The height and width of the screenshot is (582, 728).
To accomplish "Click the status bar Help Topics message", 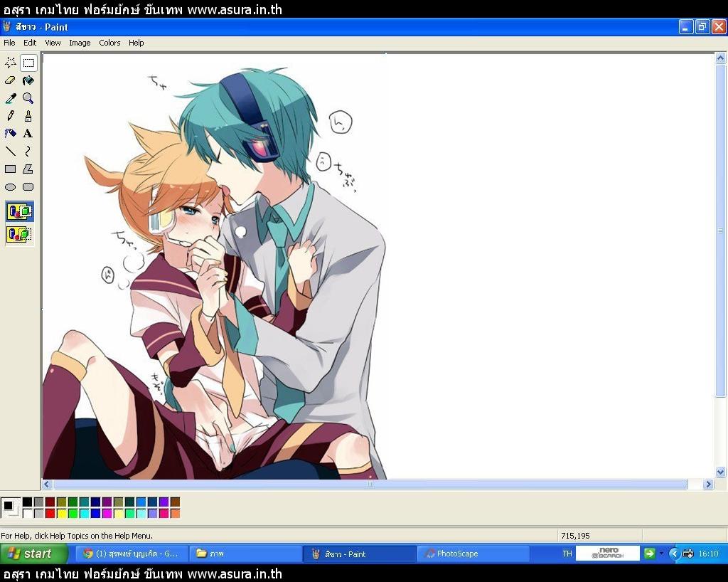I will (77, 536).
